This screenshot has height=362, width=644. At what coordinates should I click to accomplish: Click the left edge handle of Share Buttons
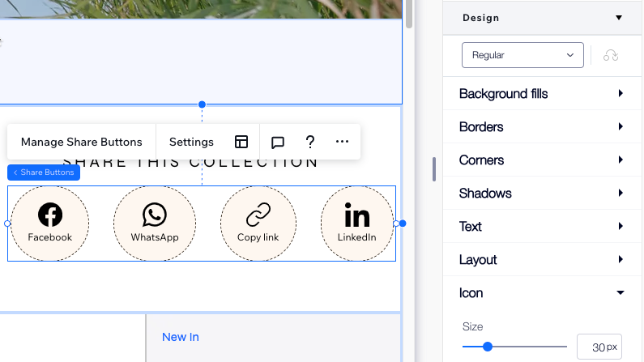point(7,224)
